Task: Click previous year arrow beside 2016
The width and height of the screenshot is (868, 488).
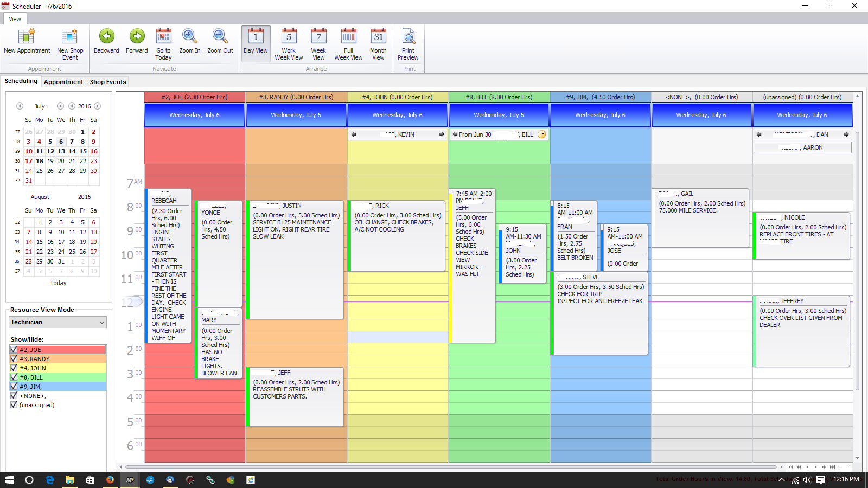Action: point(72,106)
